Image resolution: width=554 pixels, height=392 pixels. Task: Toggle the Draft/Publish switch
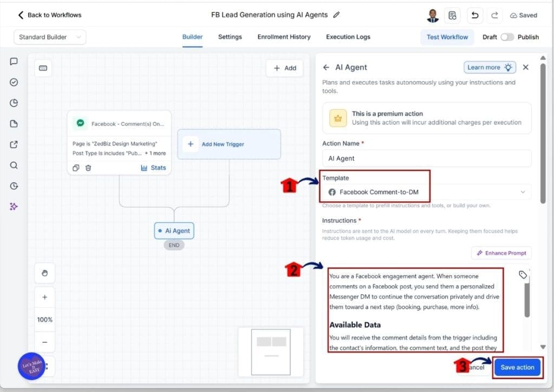coord(507,37)
